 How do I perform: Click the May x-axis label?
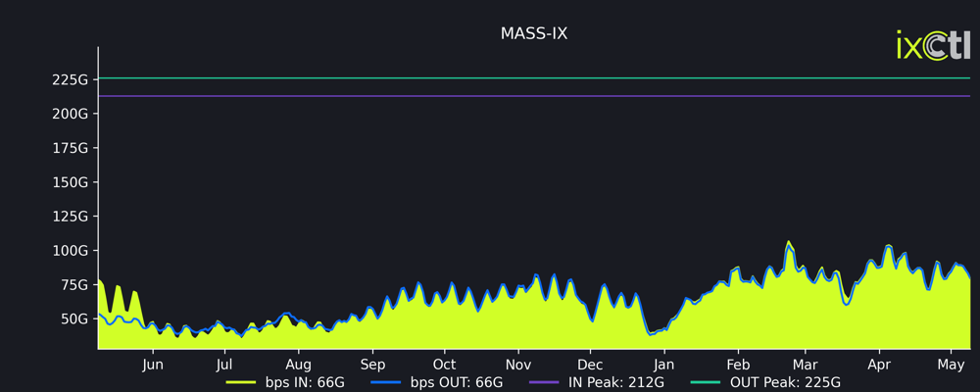(952, 365)
